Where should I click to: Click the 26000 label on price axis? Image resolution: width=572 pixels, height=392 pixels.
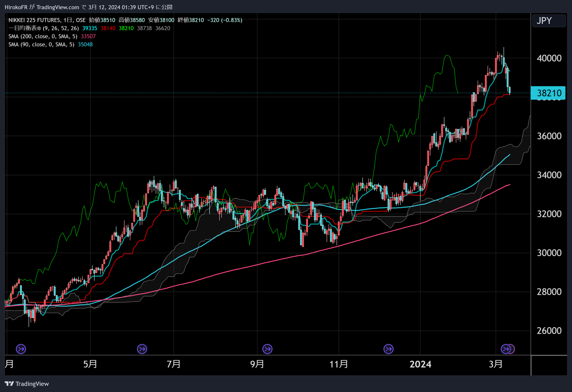pos(549,331)
